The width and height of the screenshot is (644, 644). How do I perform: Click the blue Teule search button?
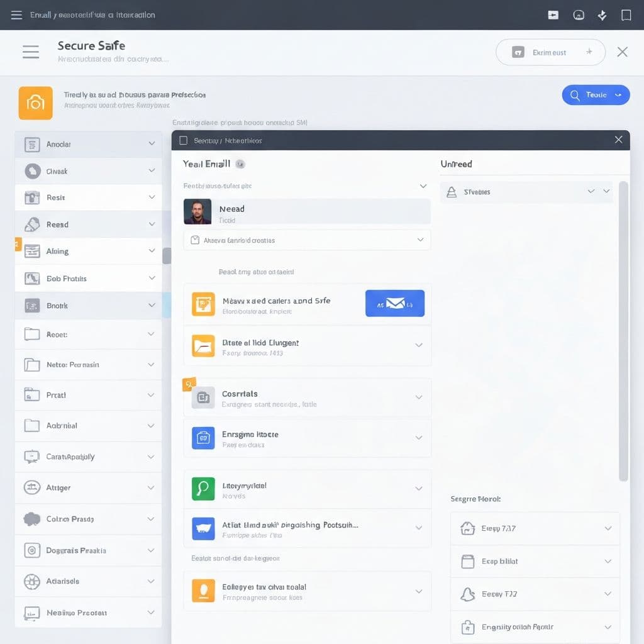[x=595, y=94]
